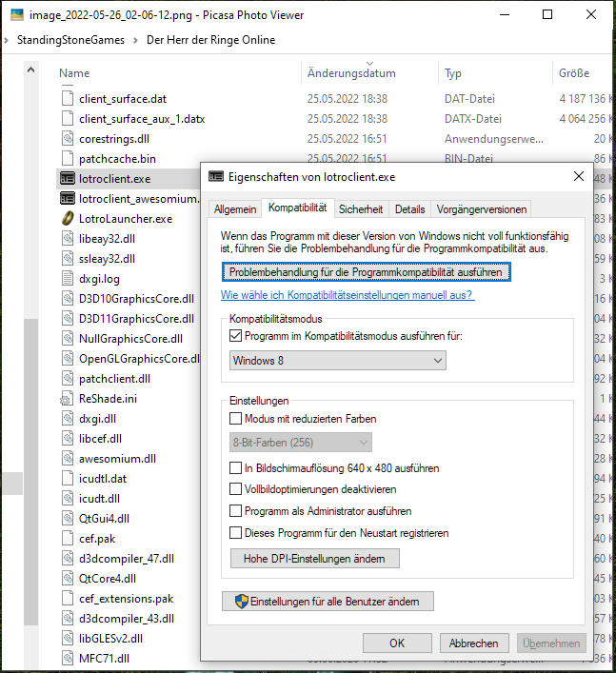
Task: Select the d3dcompiler_43.dll file name
Action: coord(127,619)
